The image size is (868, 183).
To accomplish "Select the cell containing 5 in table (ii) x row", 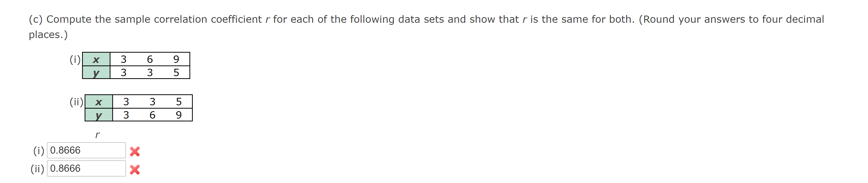I will pos(179,102).
